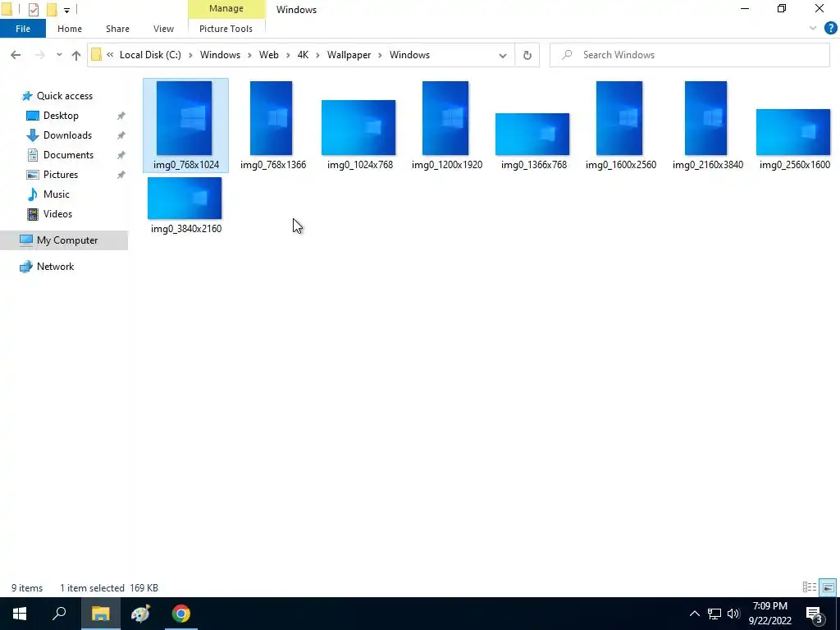This screenshot has width=840, height=630.
Task: Refresh the Windows folder view
Action: click(527, 55)
